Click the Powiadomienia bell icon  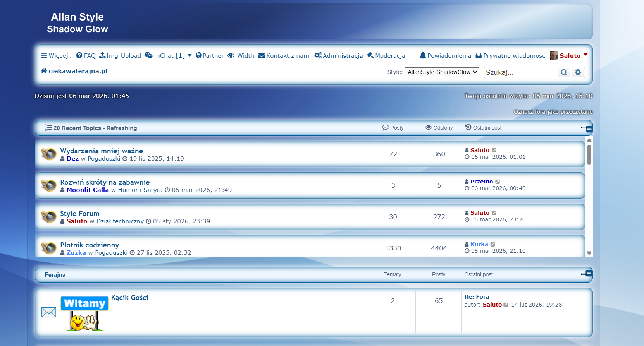[x=423, y=55]
